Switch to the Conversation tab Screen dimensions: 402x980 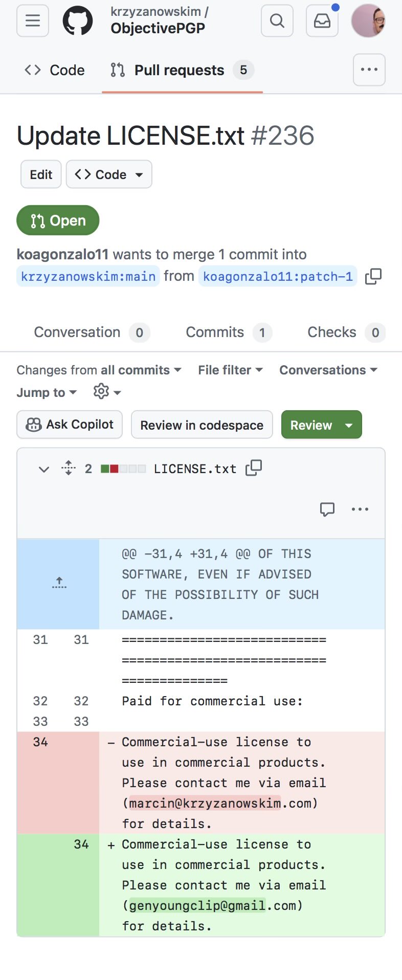pos(92,332)
